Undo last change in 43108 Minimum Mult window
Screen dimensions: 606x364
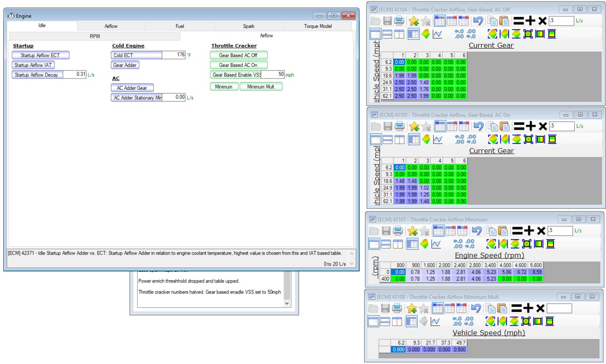click(476, 308)
